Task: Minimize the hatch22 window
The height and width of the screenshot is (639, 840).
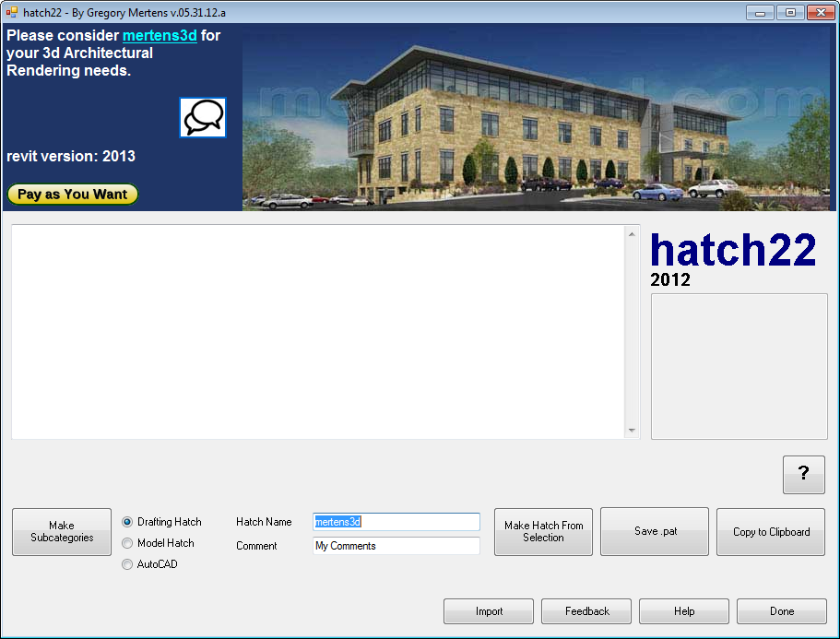Action: coord(760,12)
